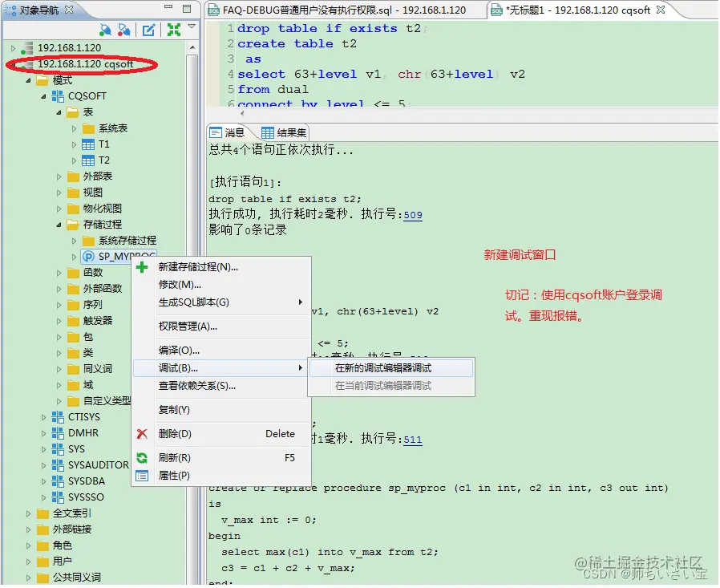The width and height of the screenshot is (720, 588).
Task: Select the 序列 folder
Action: coord(93,305)
